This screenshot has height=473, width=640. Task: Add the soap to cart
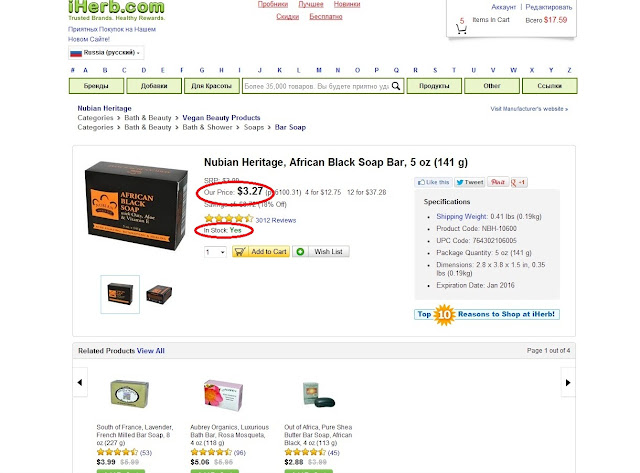[261, 252]
